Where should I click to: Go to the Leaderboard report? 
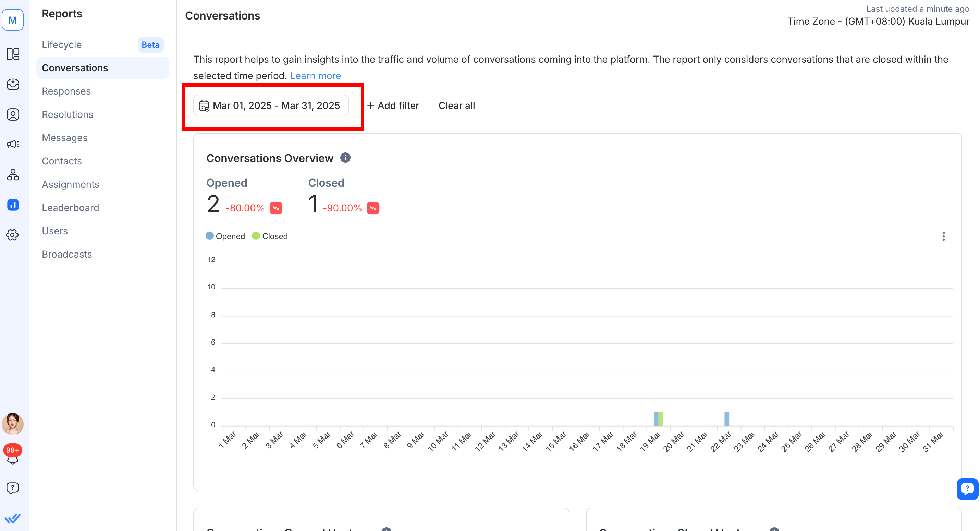70,208
